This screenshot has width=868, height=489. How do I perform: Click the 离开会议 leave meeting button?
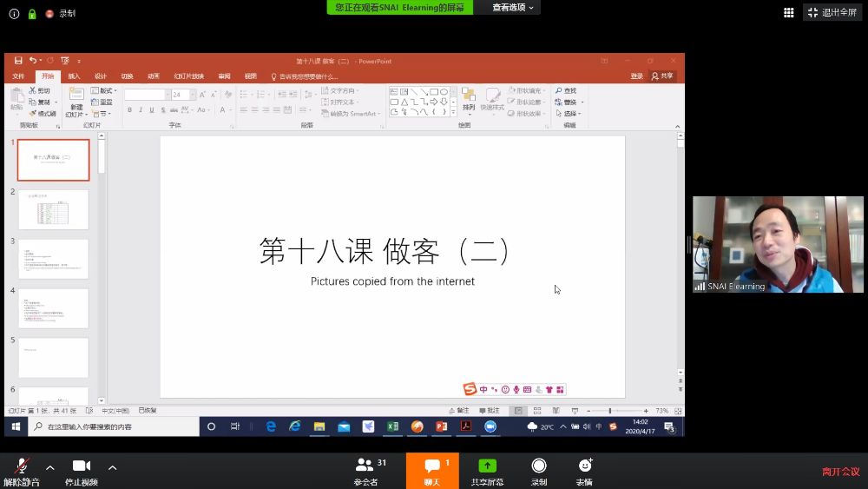click(840, 472)
